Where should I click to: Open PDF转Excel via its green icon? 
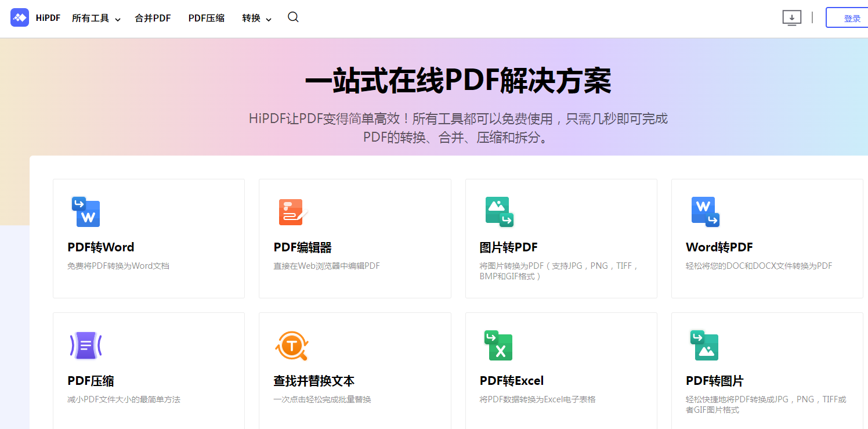point(499,345)
